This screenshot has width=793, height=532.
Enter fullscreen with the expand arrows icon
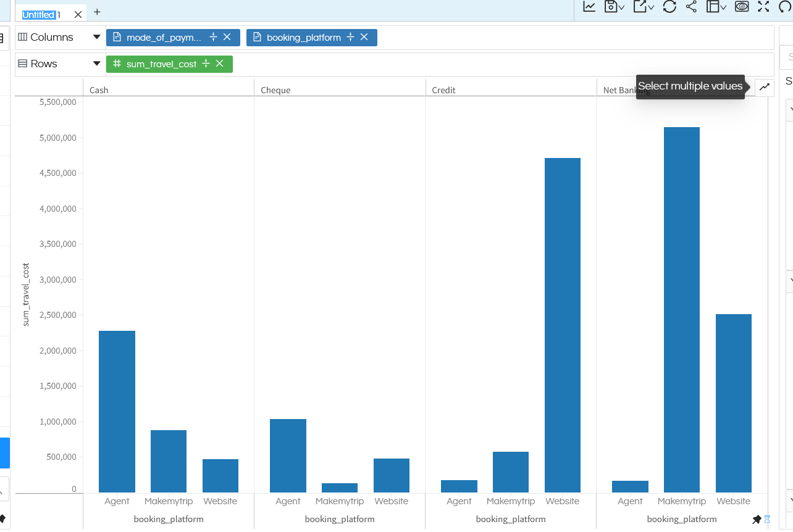[764, 7]
